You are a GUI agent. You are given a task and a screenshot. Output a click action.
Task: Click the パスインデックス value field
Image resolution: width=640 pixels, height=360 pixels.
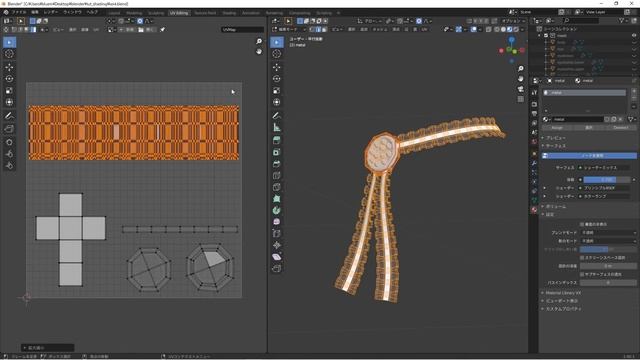coord(608,282)
